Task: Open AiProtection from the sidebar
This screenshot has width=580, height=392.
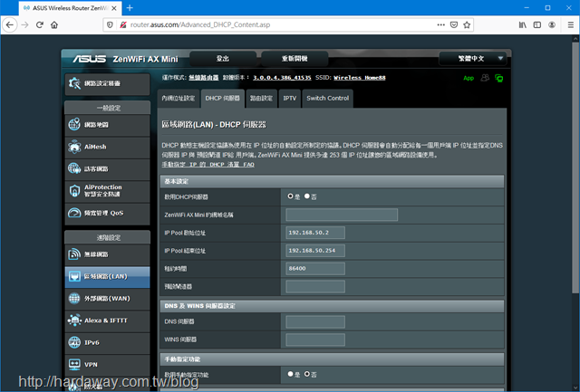Action: (x=107, y=191)
